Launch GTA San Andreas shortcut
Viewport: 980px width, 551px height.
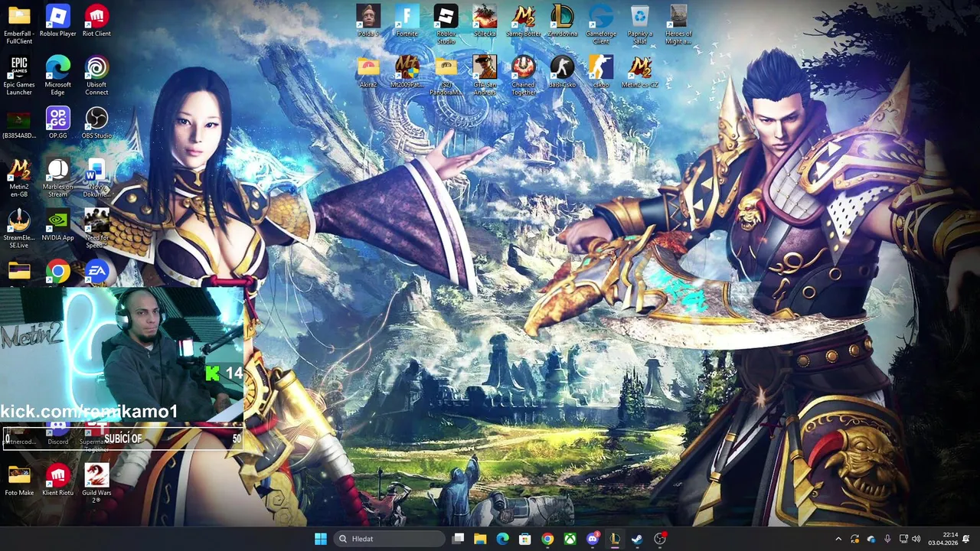point(485,75)
